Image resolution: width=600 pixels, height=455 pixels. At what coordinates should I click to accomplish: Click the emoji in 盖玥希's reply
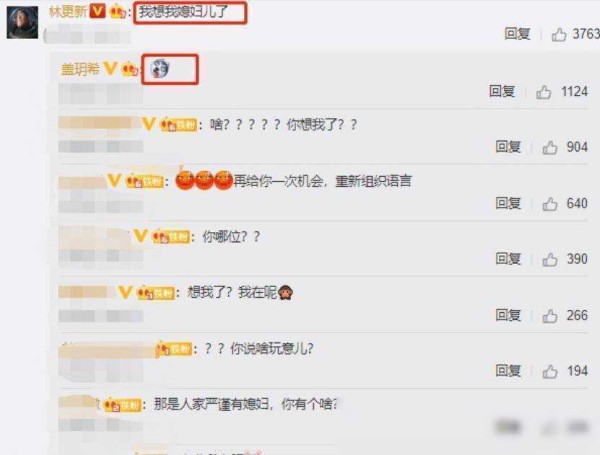[159, 69]
